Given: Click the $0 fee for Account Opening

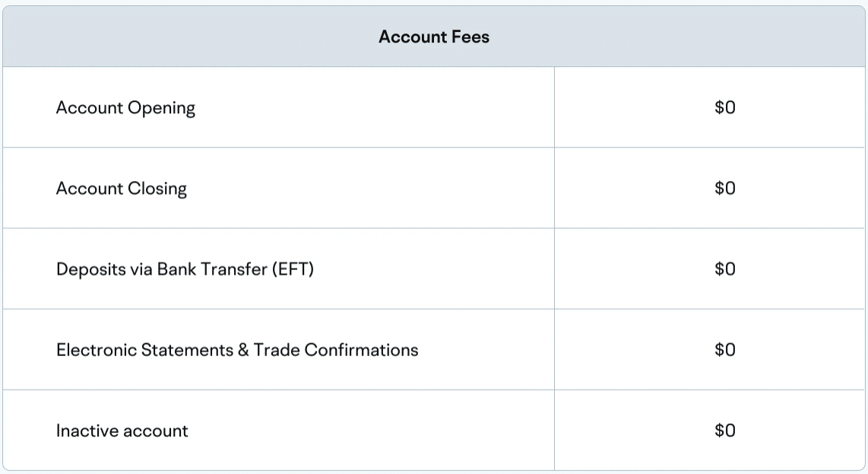Looking at the screenshot, I should coord(725,107).
